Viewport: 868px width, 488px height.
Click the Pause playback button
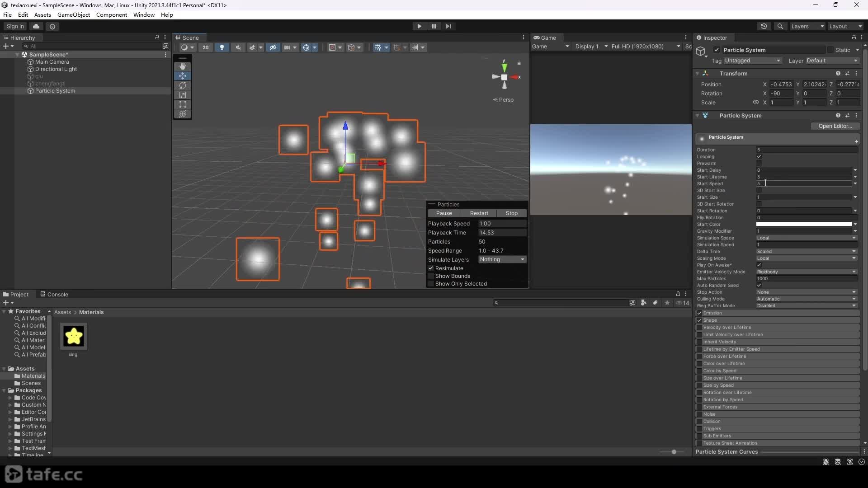click(x=434, y=26)
